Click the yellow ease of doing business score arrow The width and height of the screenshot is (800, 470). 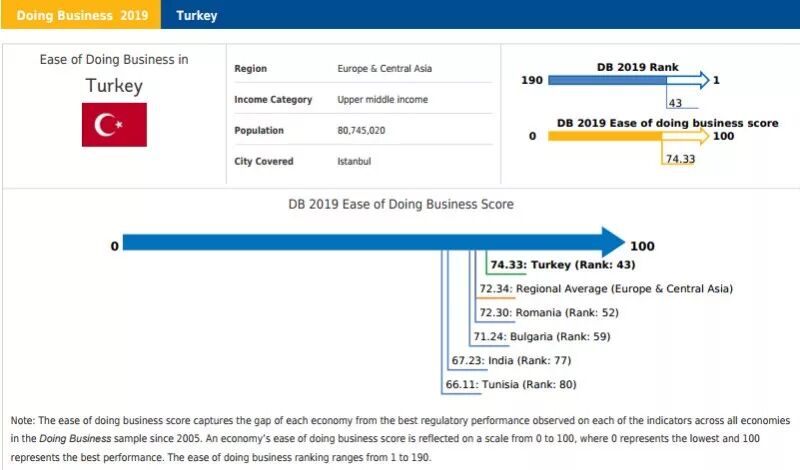pyautogui.click(x=628, y=136)
